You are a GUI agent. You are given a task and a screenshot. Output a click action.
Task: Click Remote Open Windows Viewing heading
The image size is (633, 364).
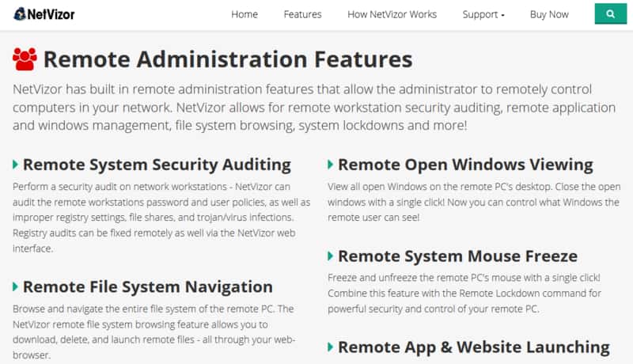(x=465, y=165)
